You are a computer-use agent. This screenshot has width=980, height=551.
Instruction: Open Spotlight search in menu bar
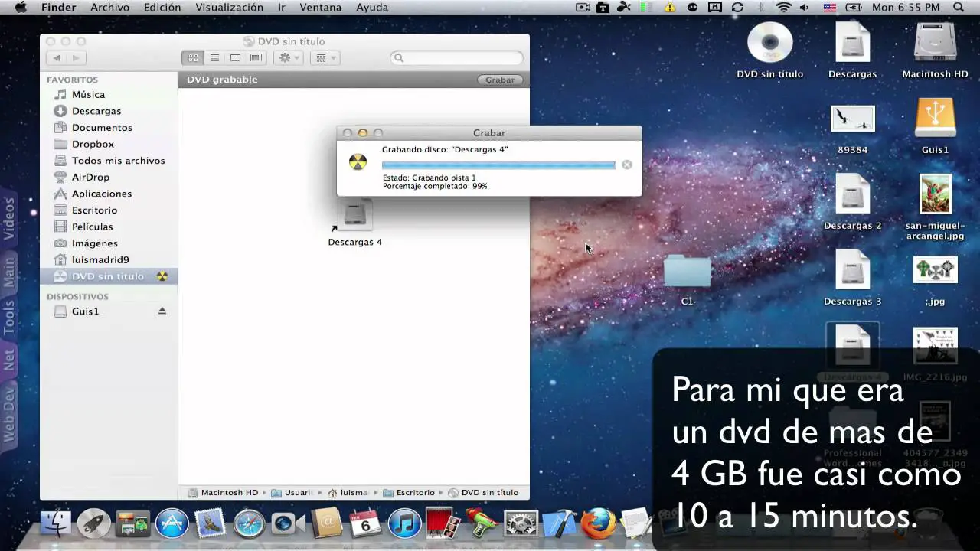point(959,8)
